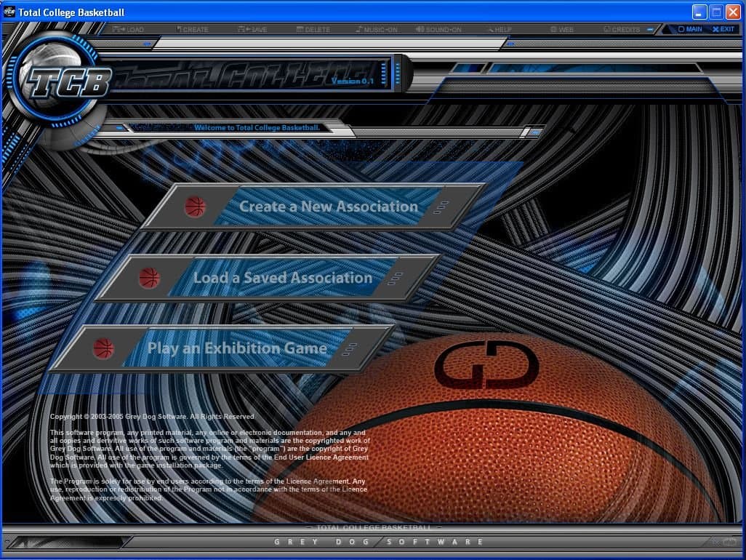Open HELP from the top bar

[499, 30]
